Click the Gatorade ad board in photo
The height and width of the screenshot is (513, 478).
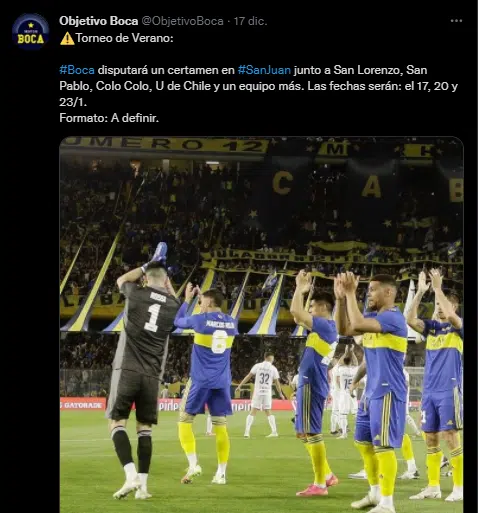(83, 404)
